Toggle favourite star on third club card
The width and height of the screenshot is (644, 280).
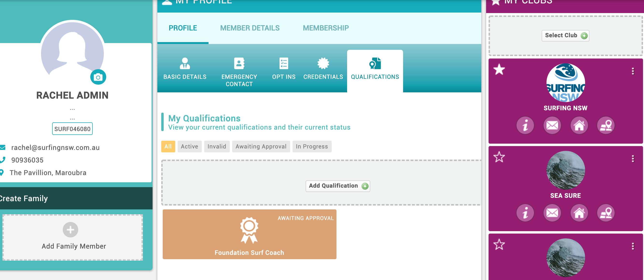click(x=499, y=244)
